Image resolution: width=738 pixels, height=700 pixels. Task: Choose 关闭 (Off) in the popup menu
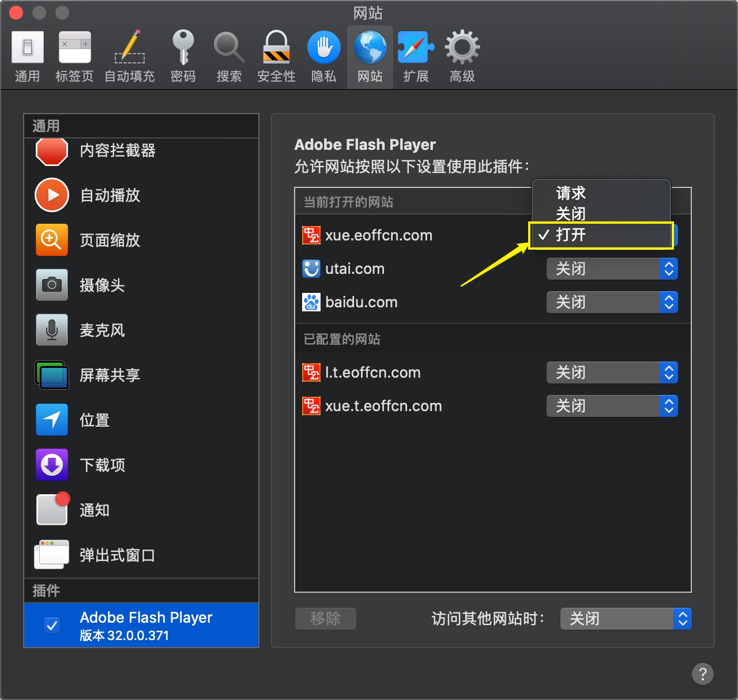tap(571, 214)
